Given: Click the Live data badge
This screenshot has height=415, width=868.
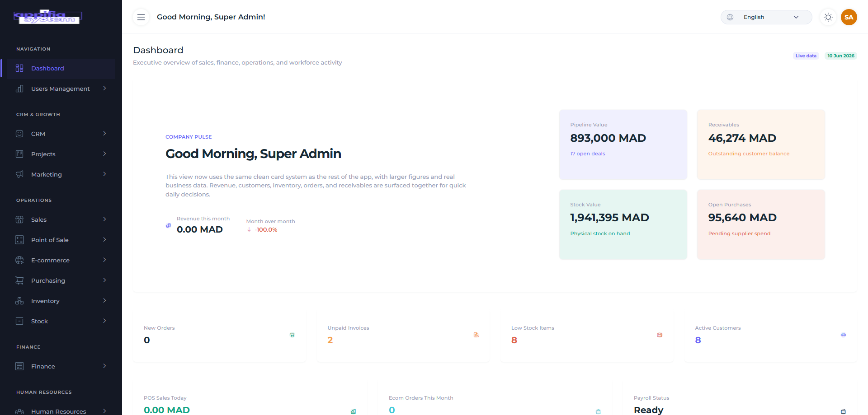Looking at the screenshot, I should click(806, 56).
